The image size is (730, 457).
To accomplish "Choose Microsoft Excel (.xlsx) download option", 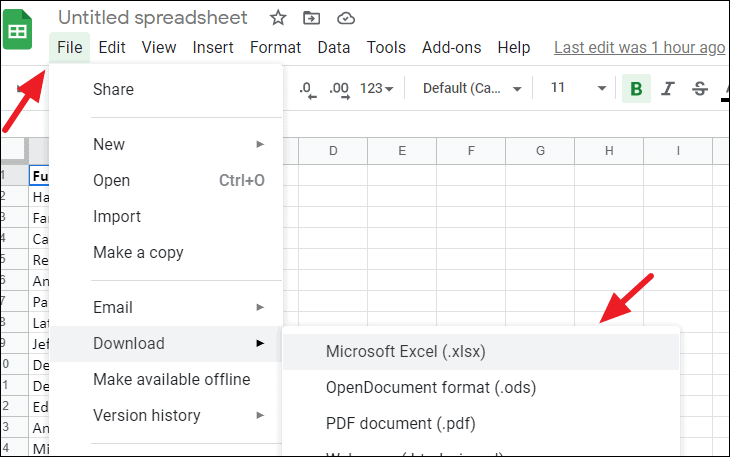I will tap(406, 351).
